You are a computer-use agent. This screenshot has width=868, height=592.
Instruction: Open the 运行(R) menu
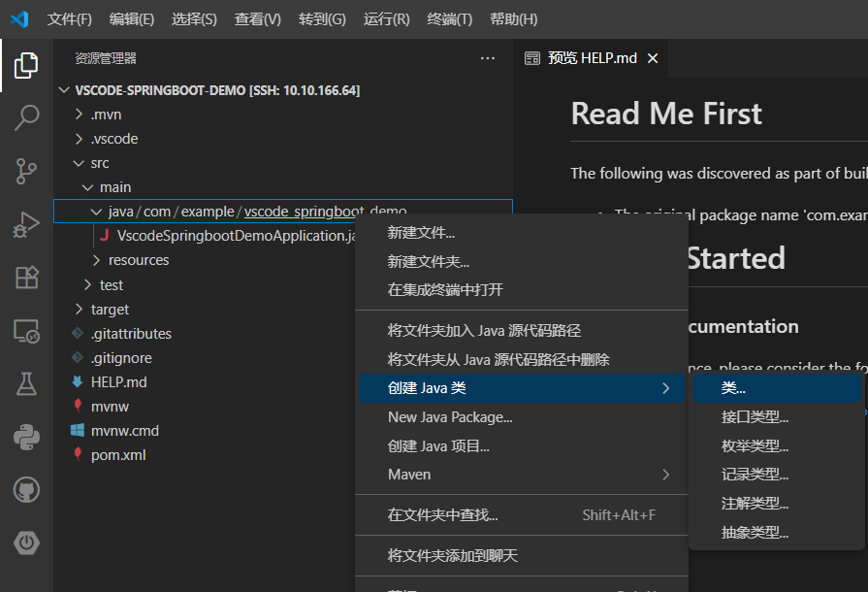pyautogui.click(x=386, y=19)
